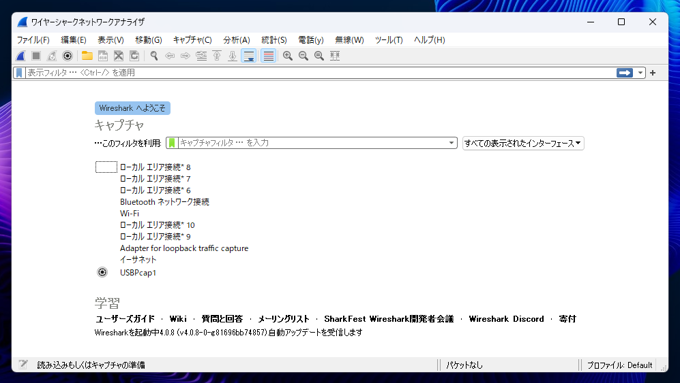Open the ファイル(F) menu

coord(33,40)
